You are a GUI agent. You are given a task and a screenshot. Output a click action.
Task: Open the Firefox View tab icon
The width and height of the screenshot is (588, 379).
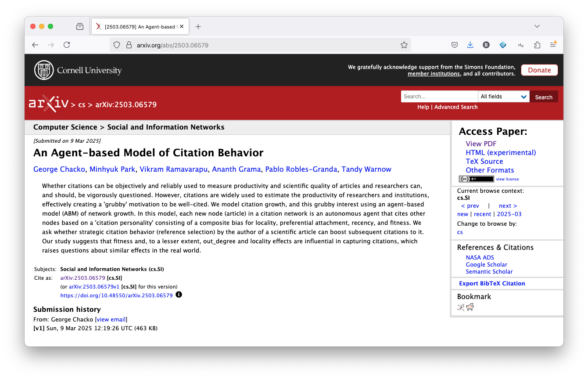pos(80,26)
